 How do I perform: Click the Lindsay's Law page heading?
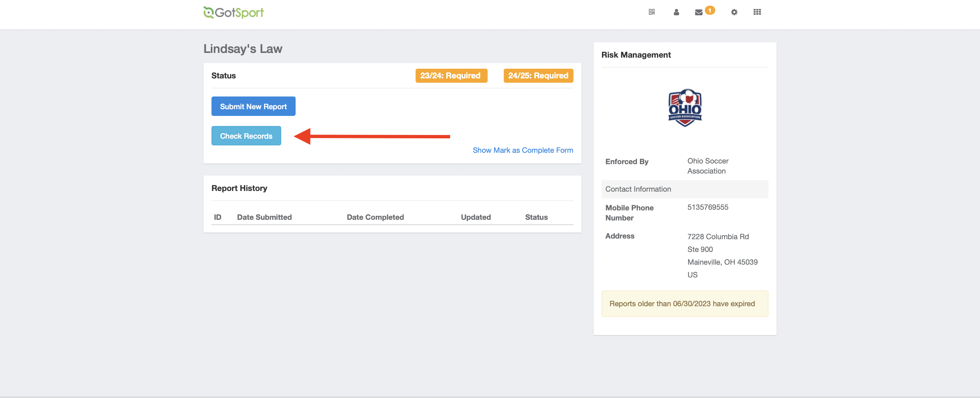pyautogui.click(x=243, y=49)
